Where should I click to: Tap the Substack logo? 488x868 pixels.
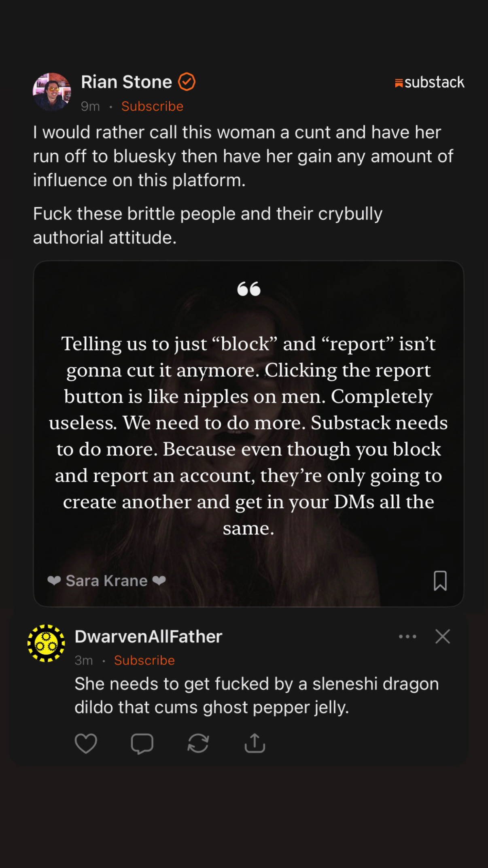(430, 82)
